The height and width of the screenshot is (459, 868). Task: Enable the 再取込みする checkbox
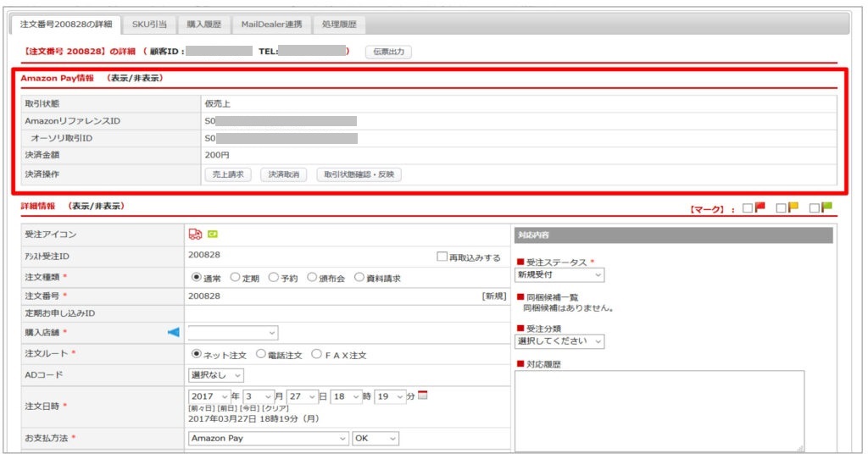pos(442,257)
